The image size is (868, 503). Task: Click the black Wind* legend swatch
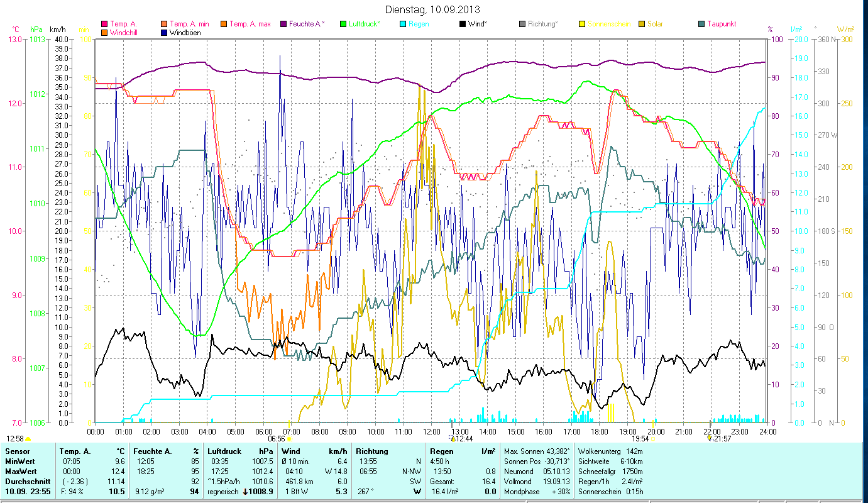(462, 24)
